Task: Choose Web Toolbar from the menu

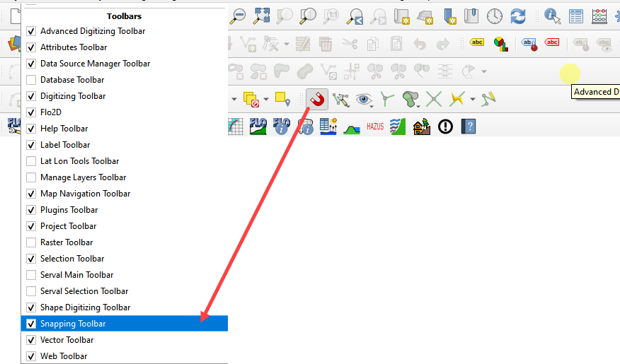Action: pos(64,356)
